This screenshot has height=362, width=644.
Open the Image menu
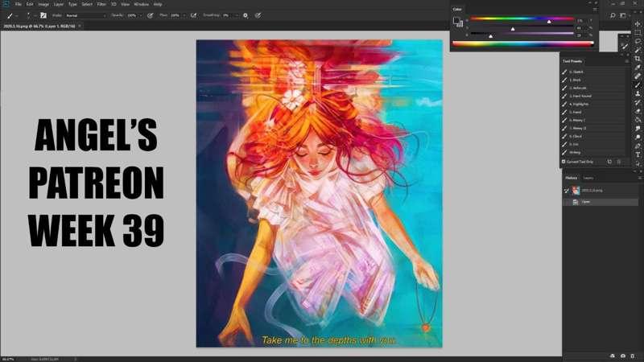(43, 4)
